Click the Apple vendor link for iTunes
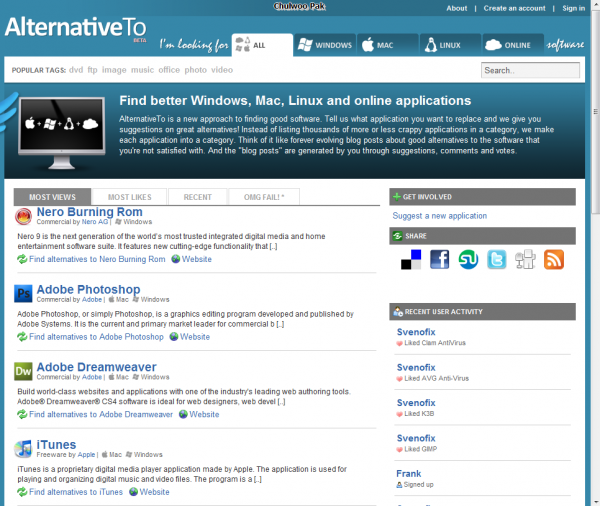This screenshot has width=600, height=506. [x=86, y=455]
